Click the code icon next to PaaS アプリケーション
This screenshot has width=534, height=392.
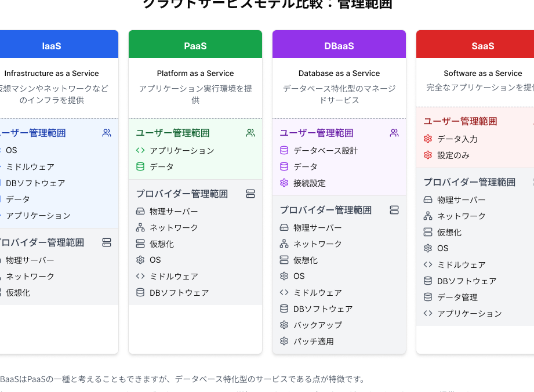(x=140, y=151)
